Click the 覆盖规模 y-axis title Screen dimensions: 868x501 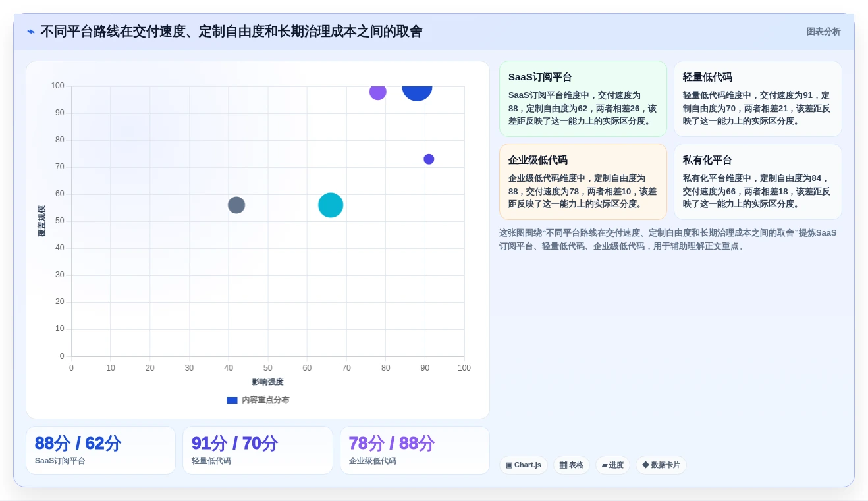tap(41, 222)
